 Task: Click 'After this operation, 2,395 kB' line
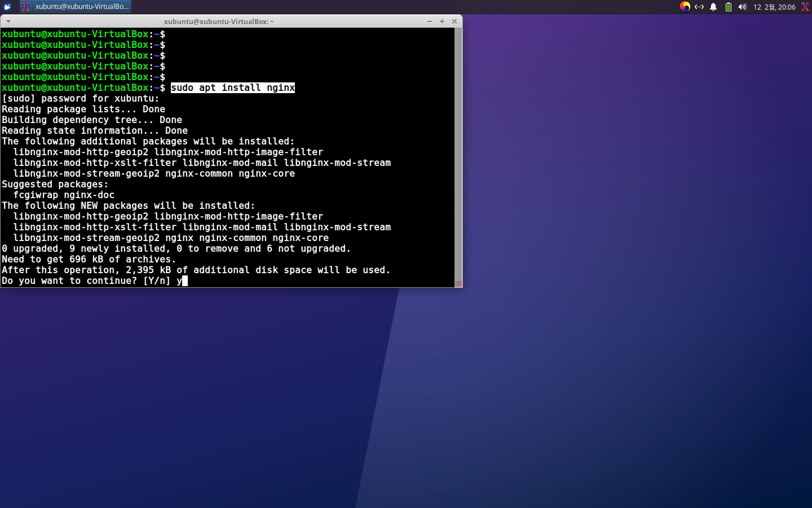click(196, 270)
